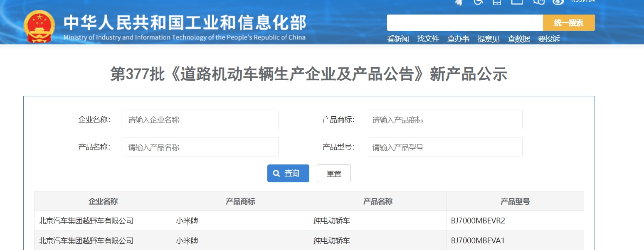Click the RSS订阅 link
This screenshot has width=644, height=250.
pos(582,1)
